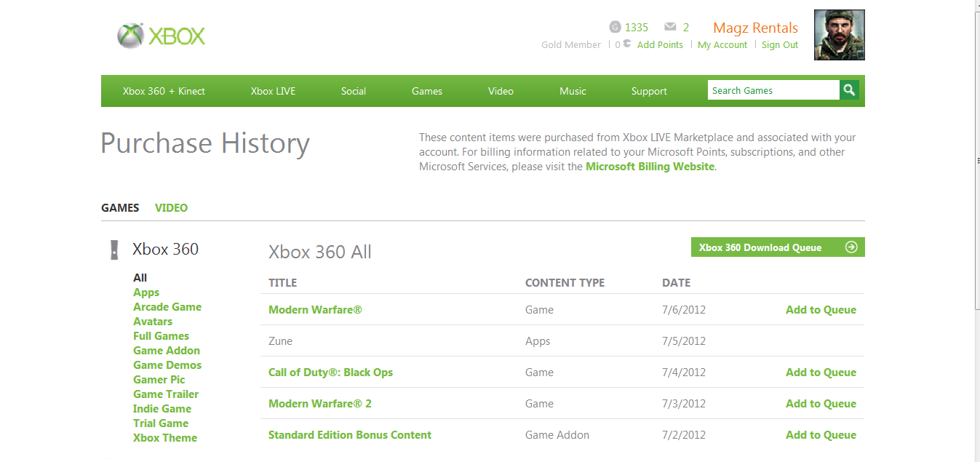
Task: Click the Xbox 360 console icon
Action: [113, 250]
